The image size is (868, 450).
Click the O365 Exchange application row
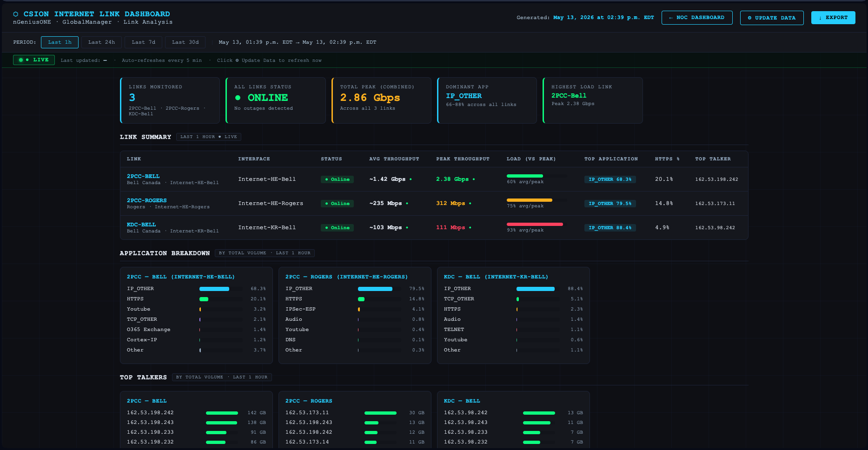(196, 330)
